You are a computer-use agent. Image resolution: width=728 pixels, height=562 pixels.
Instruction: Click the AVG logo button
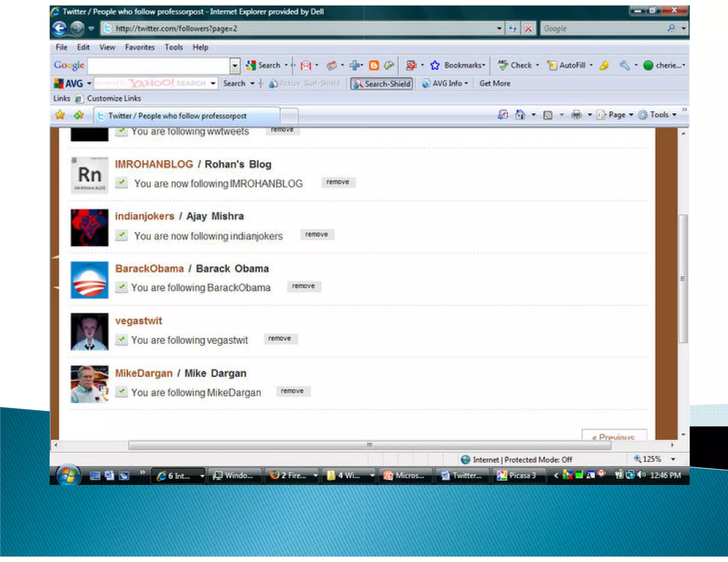click(69, 83)
